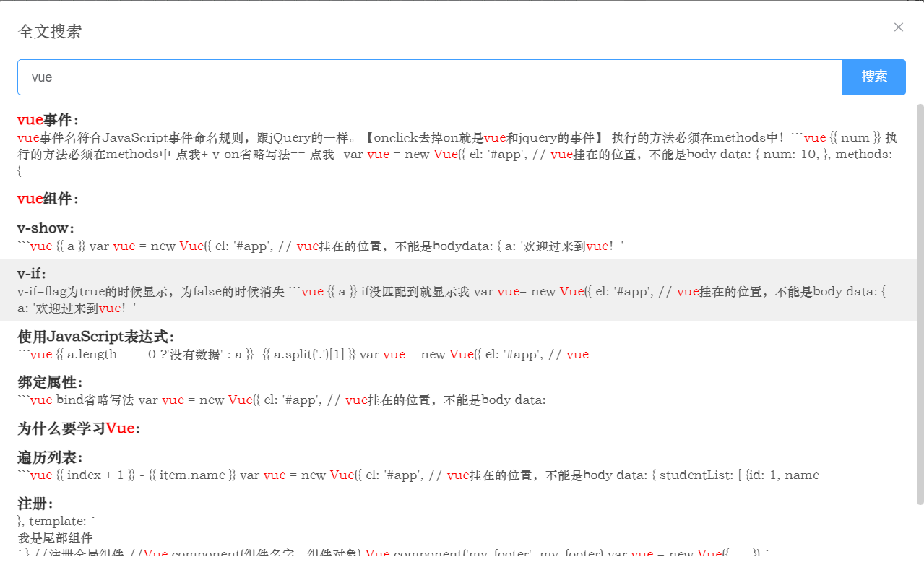The width and height of the screenshot is (924, 570).
Task: Select the highlighted v-if result
Action: 458,290
